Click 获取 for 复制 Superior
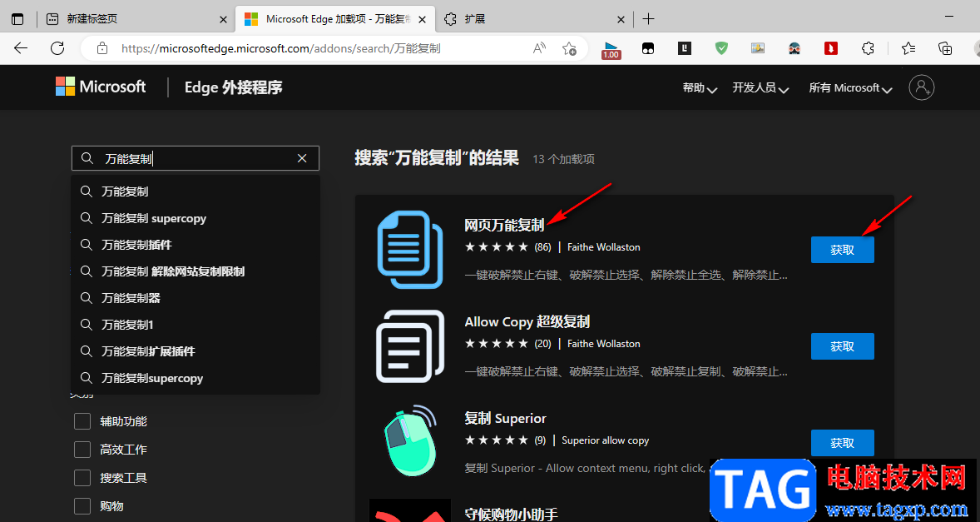The width and height of the screenshot is (980, 522). pyautogui.click(x=842, y=443)
